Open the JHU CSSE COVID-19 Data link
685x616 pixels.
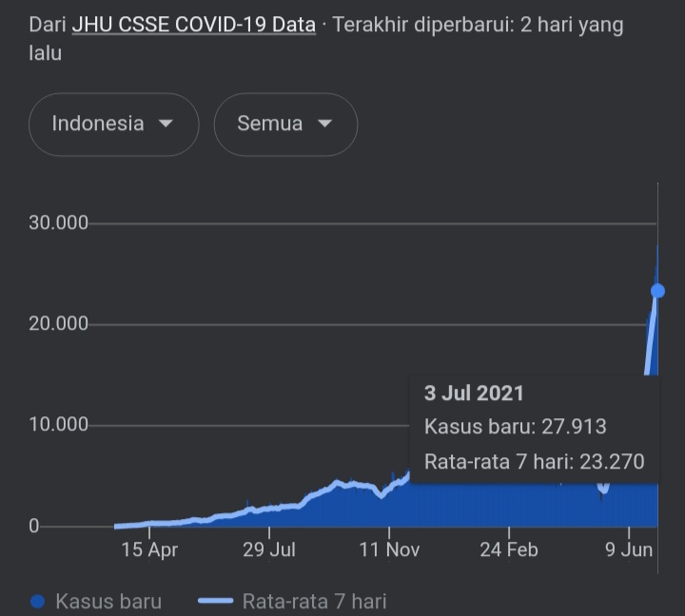(193, 25)
